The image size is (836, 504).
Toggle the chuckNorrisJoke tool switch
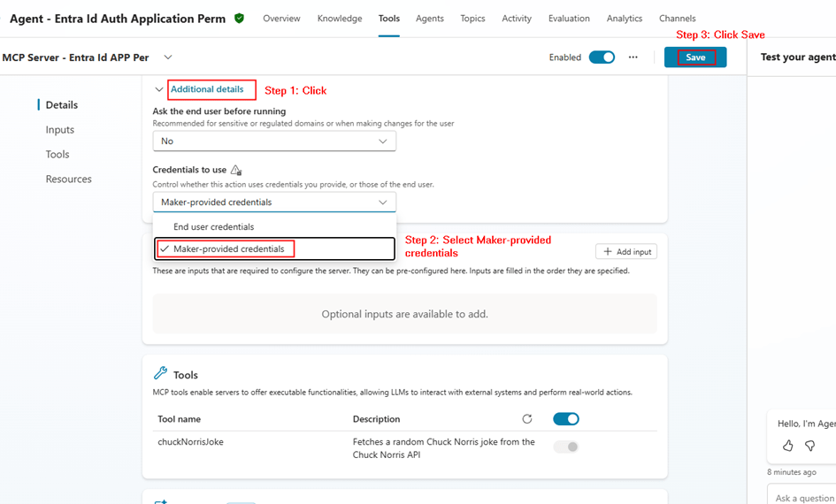(566, 447)
